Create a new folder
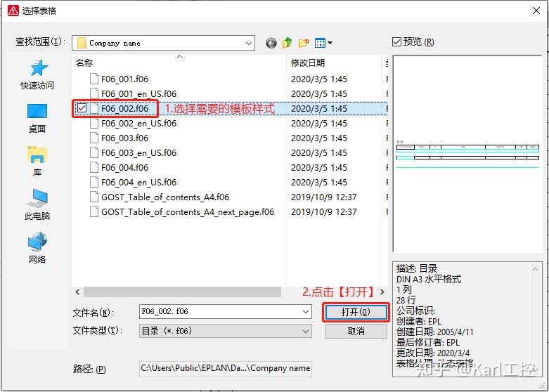This screenshot has height=392, width=549. (x=304, y=43)
